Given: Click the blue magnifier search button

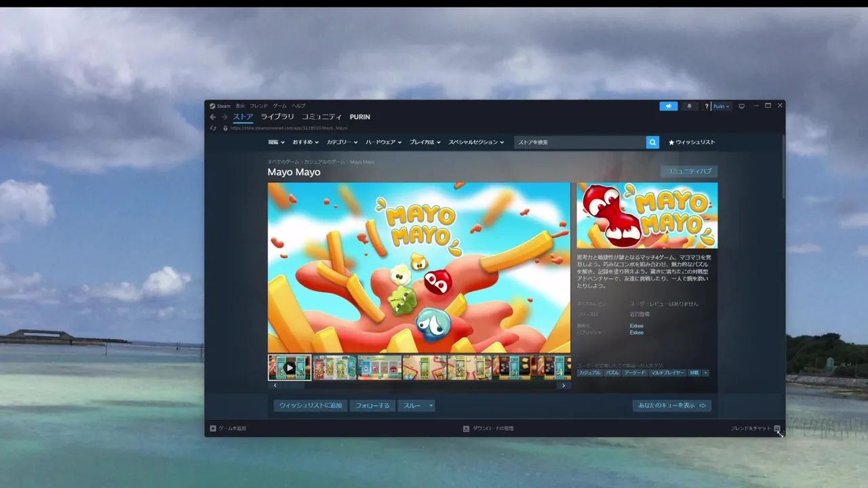Looking at the screenshot, I should [652, 142].
